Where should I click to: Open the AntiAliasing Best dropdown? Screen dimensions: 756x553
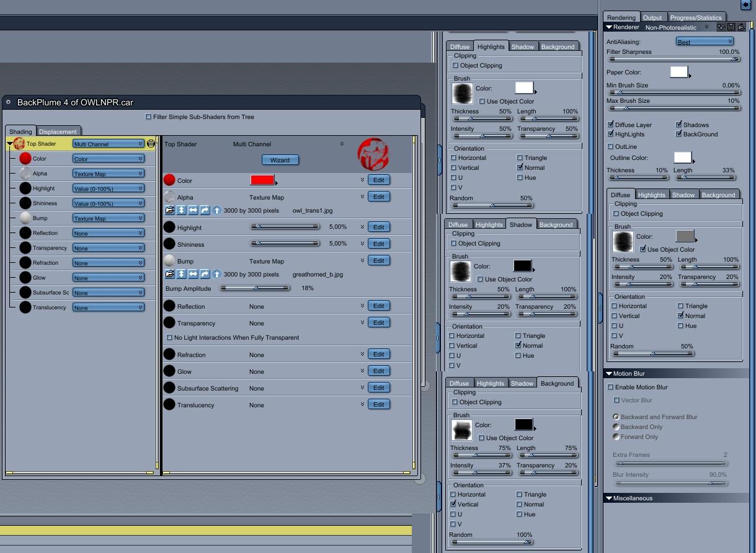[705, 42]
